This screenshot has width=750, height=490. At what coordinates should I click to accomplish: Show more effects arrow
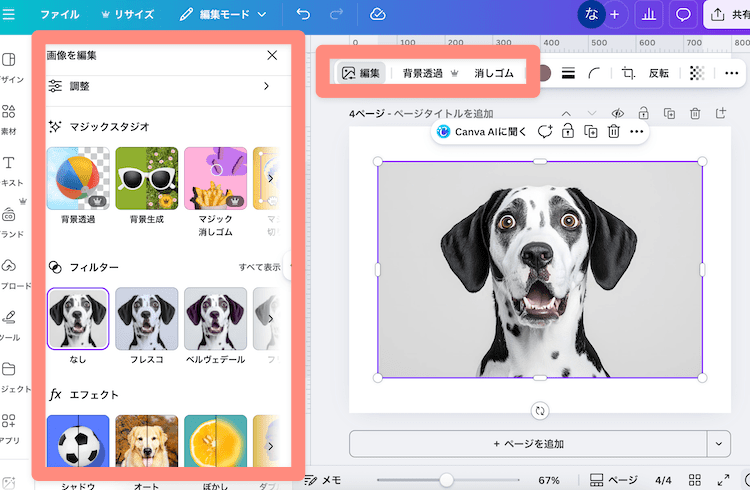pos(270,446)
